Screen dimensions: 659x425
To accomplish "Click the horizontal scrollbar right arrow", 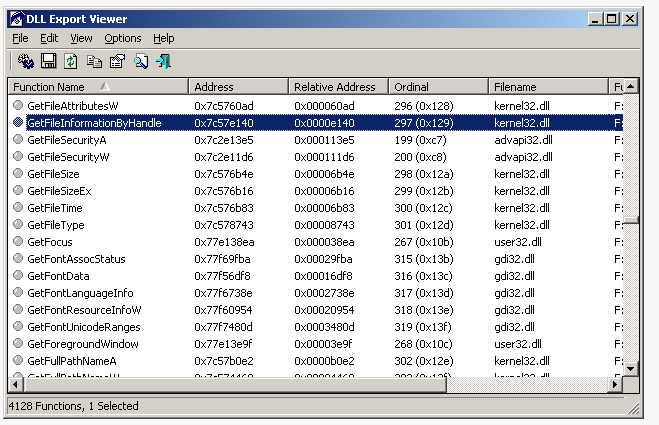I will (615, 384).
